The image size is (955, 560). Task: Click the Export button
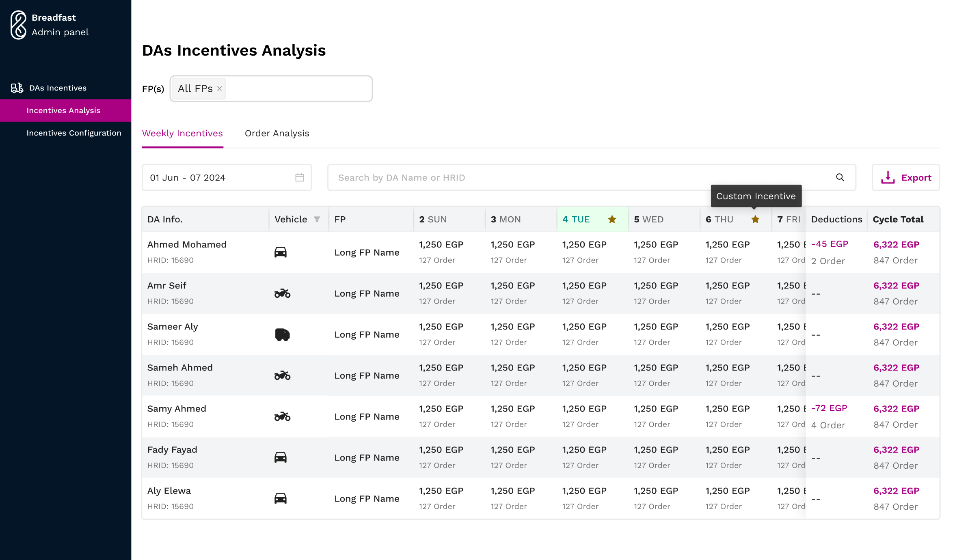(x=905, y=177)
